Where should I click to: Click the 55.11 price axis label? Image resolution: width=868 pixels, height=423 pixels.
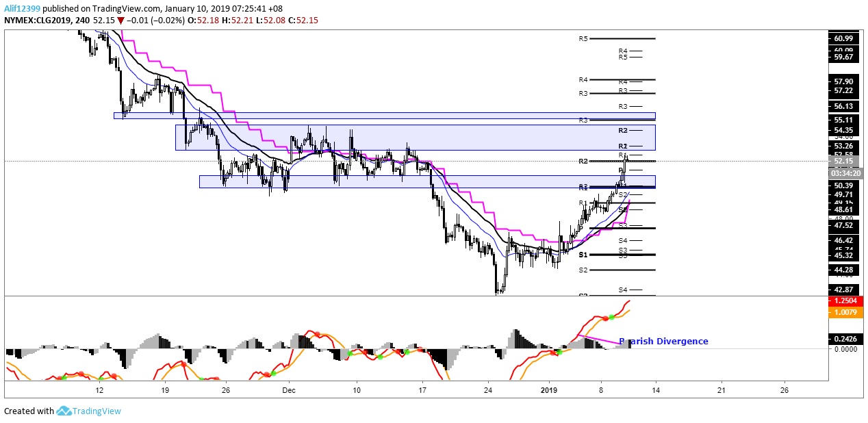[843, 120]
